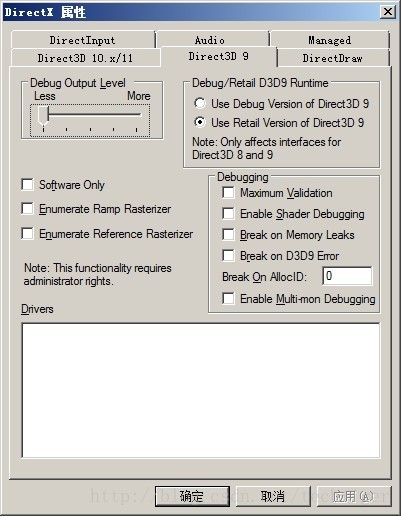Open the Managed tab

tap(330, 40)
